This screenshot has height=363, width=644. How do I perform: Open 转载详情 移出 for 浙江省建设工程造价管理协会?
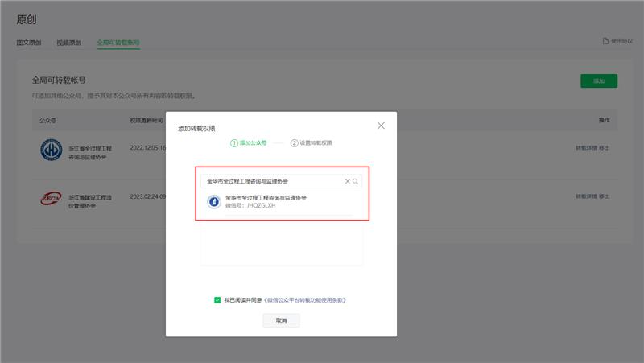pyautogui.click(x=592, y=196)
